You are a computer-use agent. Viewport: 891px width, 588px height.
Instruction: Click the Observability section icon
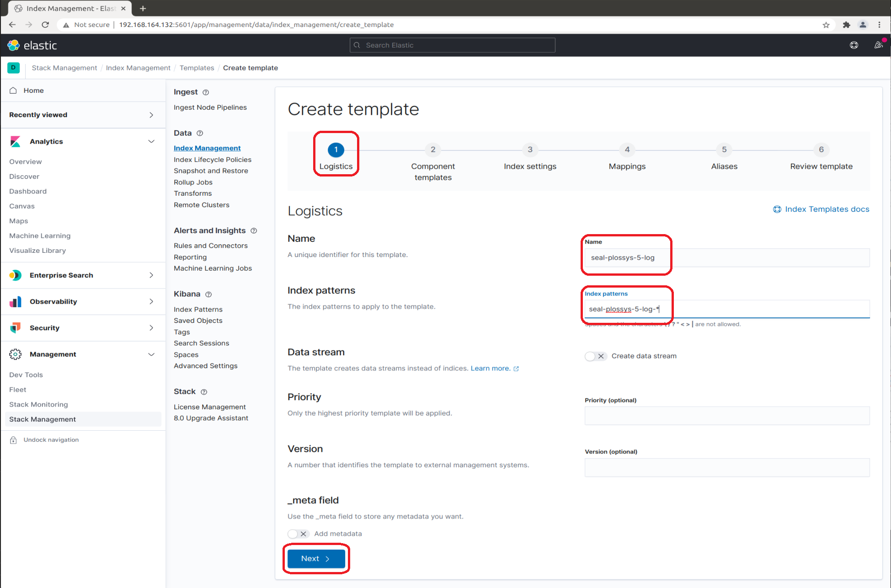pos(15,301)
